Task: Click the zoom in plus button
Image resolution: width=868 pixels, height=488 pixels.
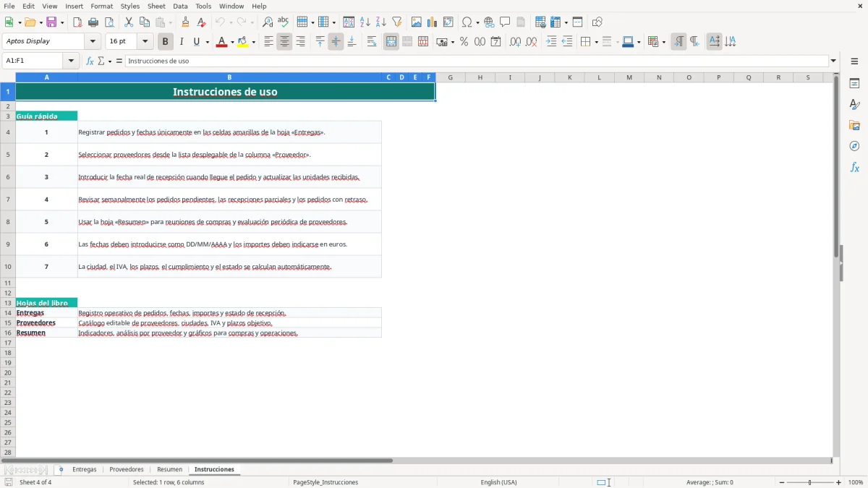Action: point(838,482)
